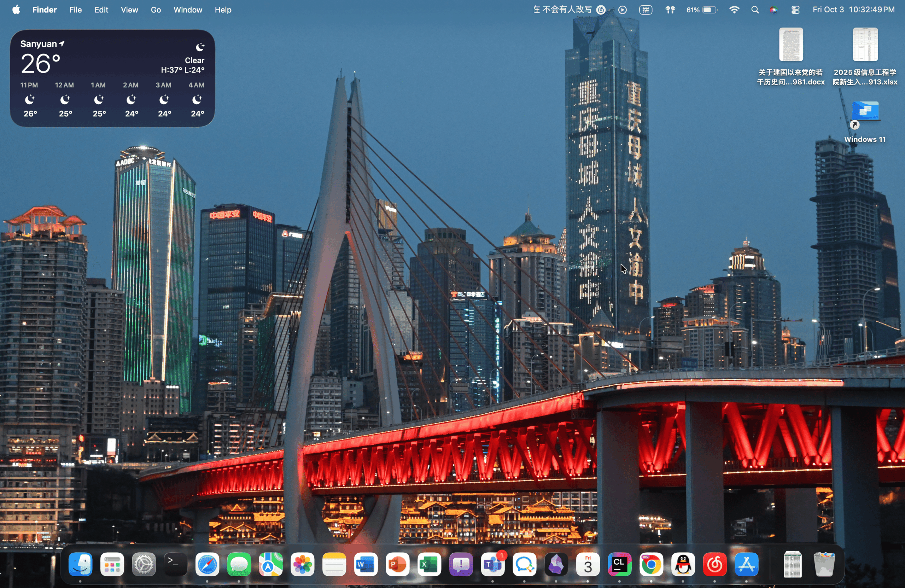905x588 pixels.
Task: Open the Apple menu
Action: (16, 10)
